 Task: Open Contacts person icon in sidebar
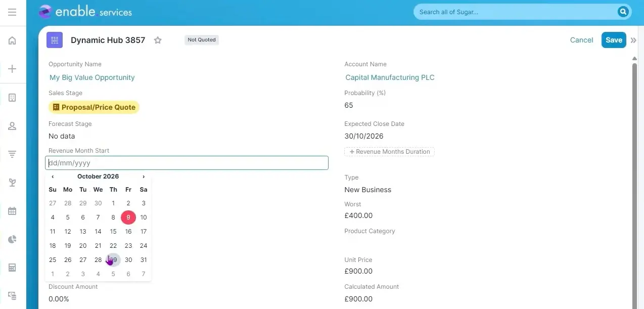coord(13,126)
